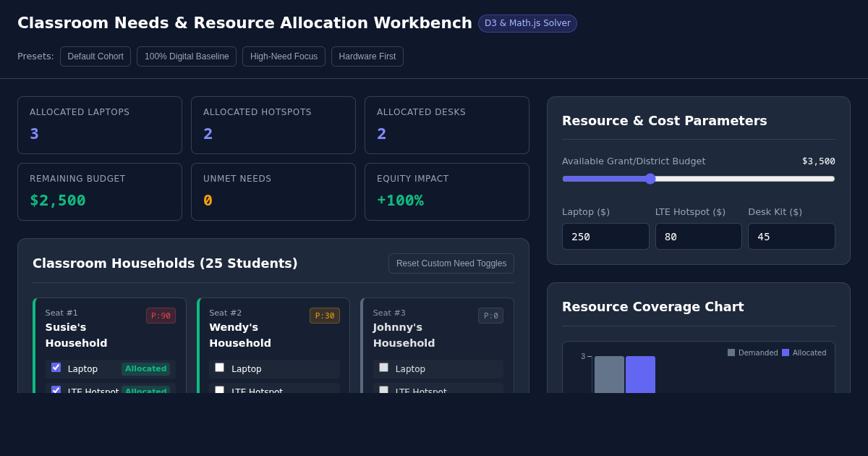Click Reset Custom Need Toggles button
The image size is (868, 456).
(x=451, y=263)
